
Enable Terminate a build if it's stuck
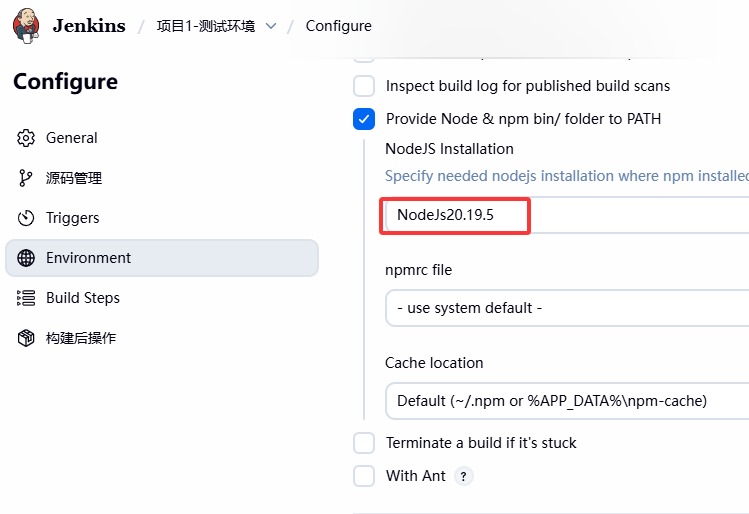[364, 443]
